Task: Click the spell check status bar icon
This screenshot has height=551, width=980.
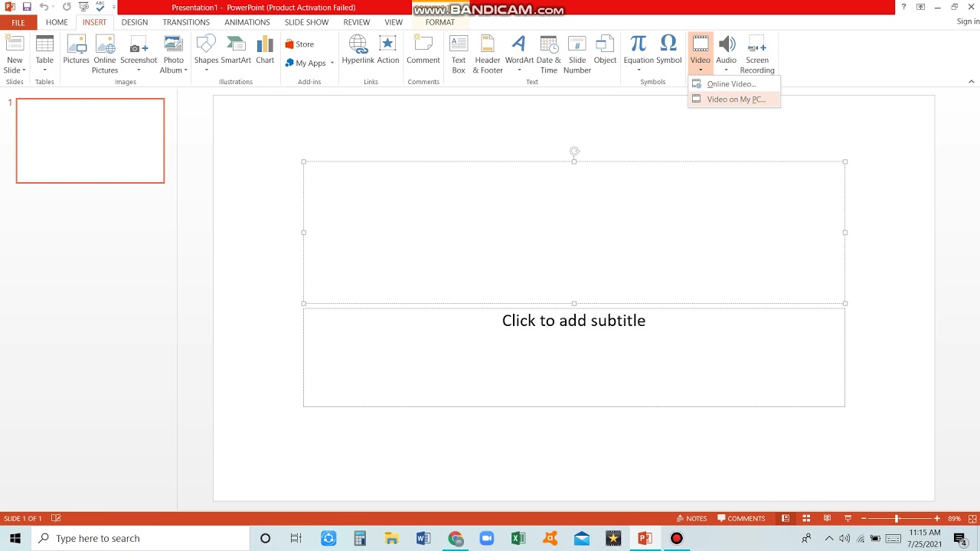Action: coord(56,518)
